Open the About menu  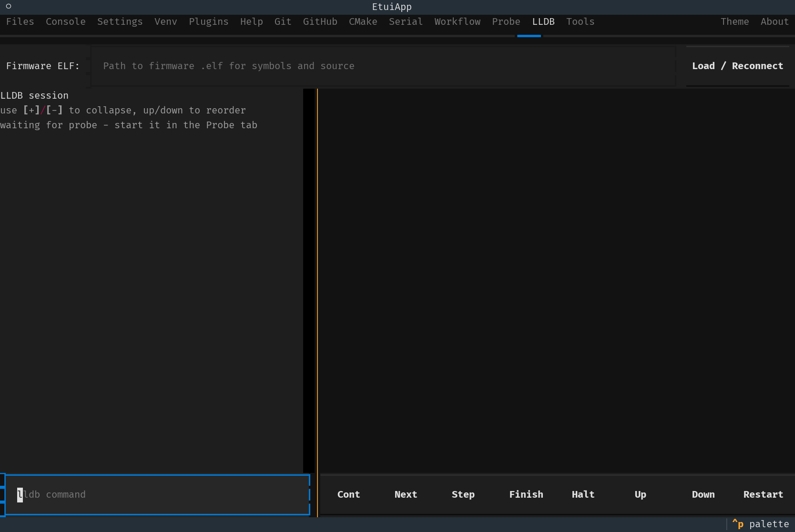[x=775, y=21]
